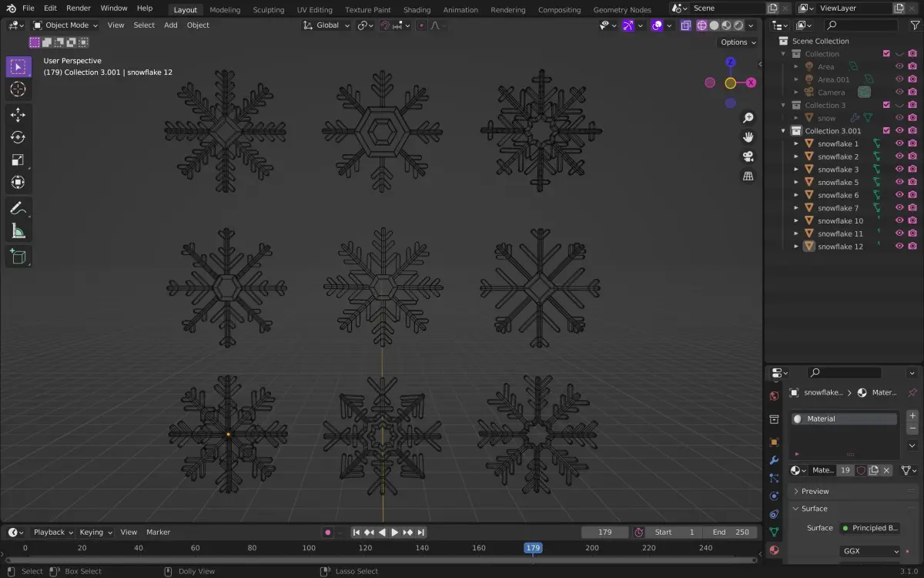Toggle show gizmo button
Viewport: 924px width, 578px height.
(x=628, y=25)
